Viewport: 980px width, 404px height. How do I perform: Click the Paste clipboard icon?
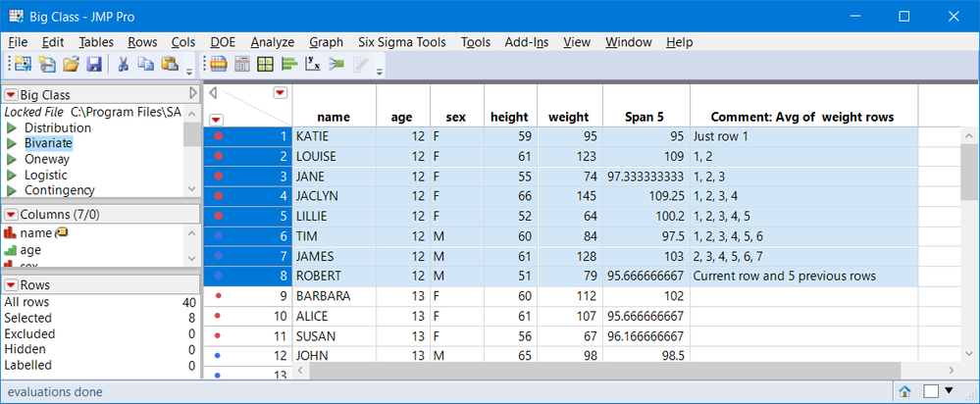tap(169, 65)
